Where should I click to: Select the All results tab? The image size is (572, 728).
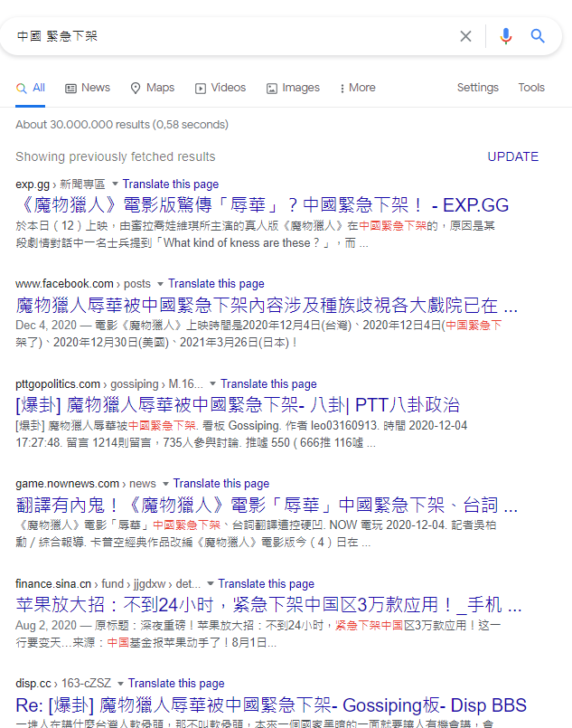coord(30,88)
